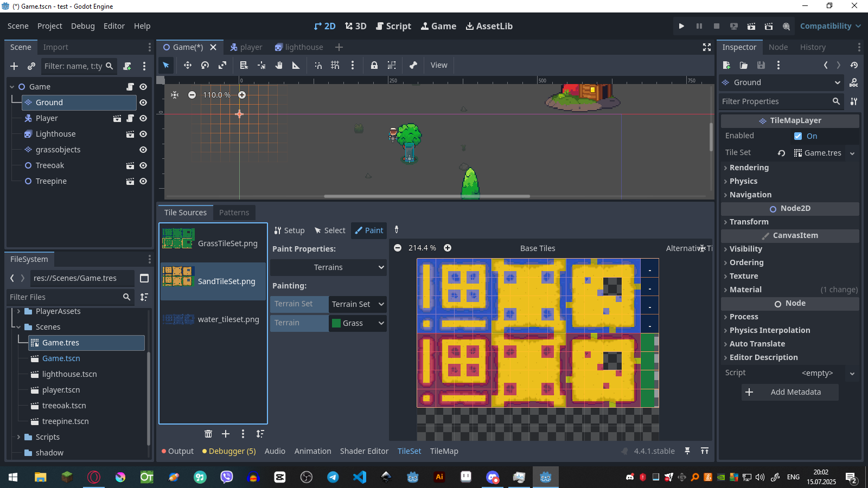This screenshot has height=488, width=868.
Task: Toggle visibility of the Player node
Action: pyautogui.click(x=143, y=118)
